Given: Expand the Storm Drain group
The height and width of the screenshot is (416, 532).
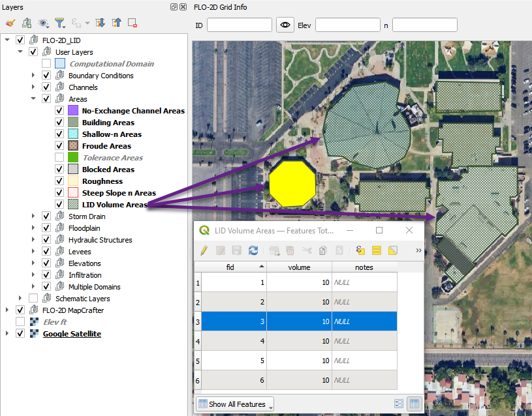Looking at the screenshot, I should point(34,216).
